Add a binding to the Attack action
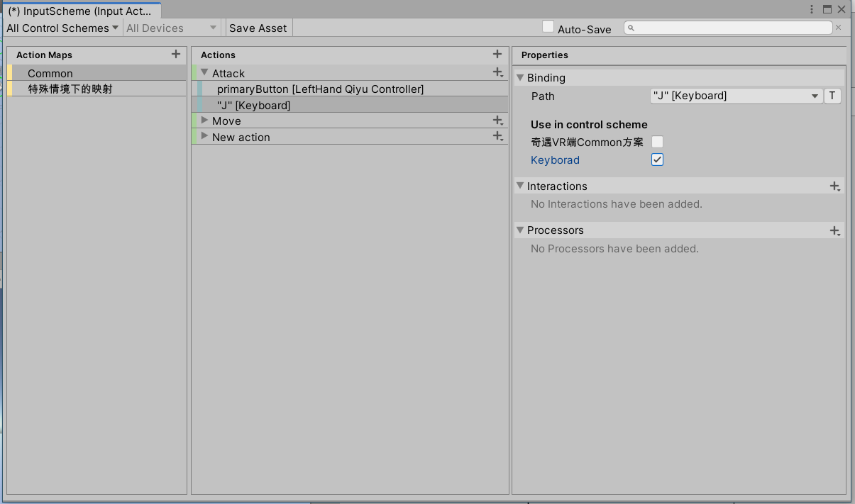The height and width of the screenshot is (504, 855). (497, 72)
